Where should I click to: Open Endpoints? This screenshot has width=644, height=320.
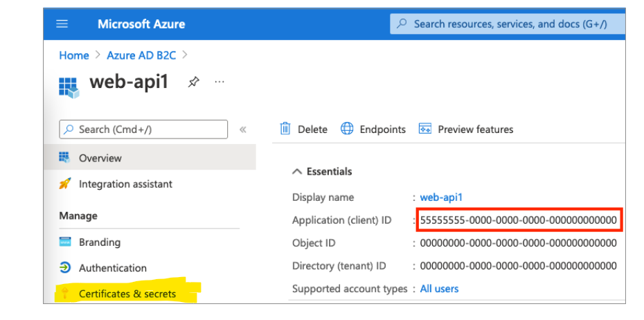[382, 130]
